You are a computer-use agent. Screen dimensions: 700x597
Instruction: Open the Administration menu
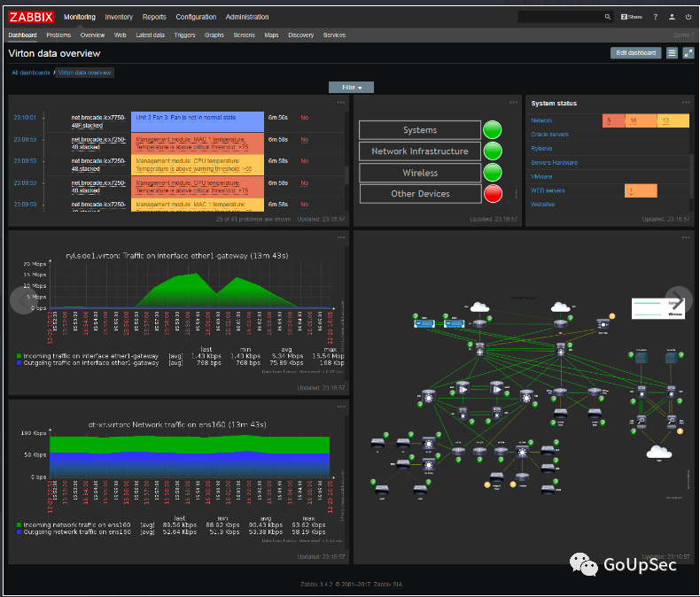[247, 17]
